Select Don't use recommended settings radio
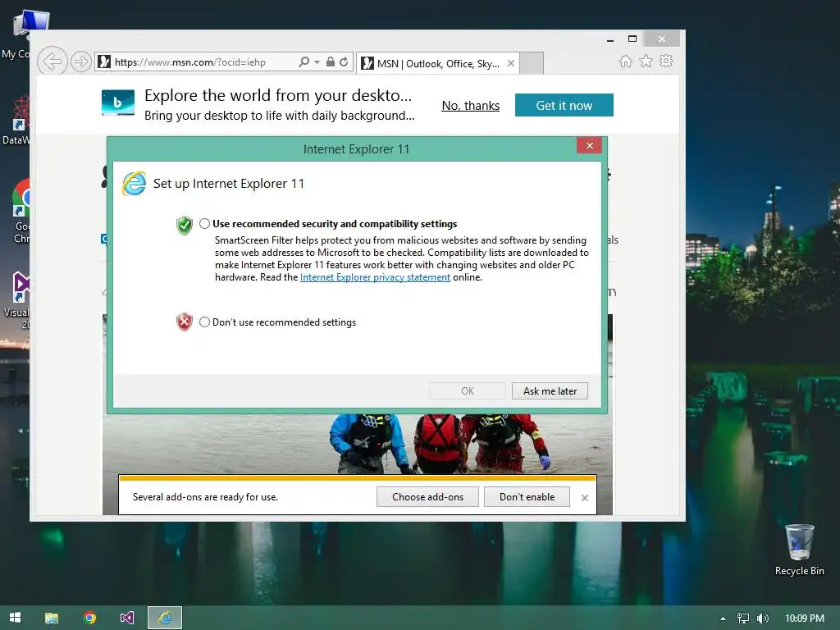Viewport: 840px width, 630px height. [x=204, y=322]
